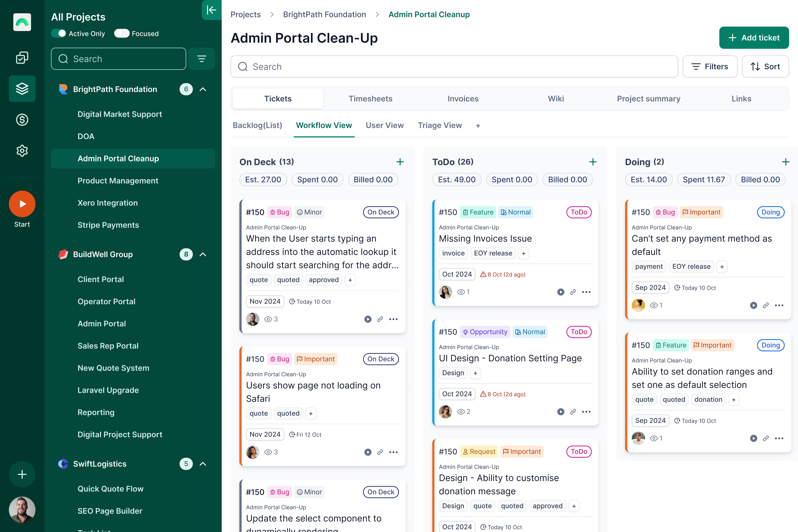Image resolution: width=798 pixels, height=532 pixels.
Task: Toggle the Focused switch
Action: pyautogui.click(x=122, y=33)
